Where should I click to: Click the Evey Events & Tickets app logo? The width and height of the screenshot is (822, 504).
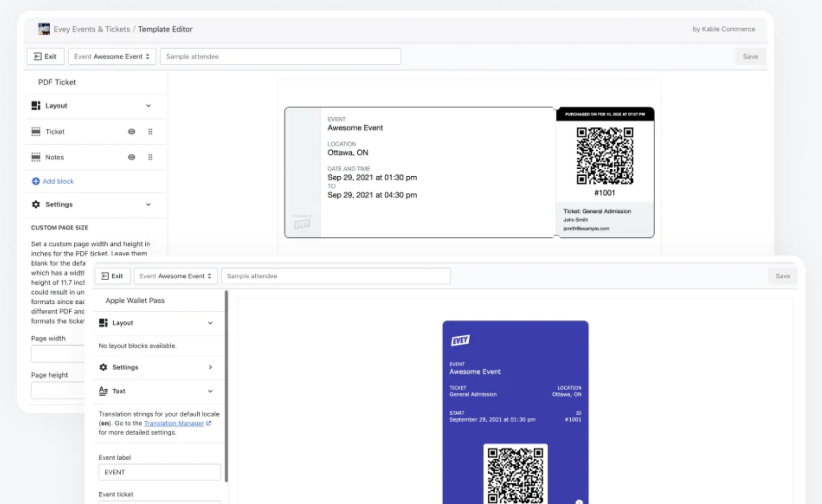click(45, 28)
